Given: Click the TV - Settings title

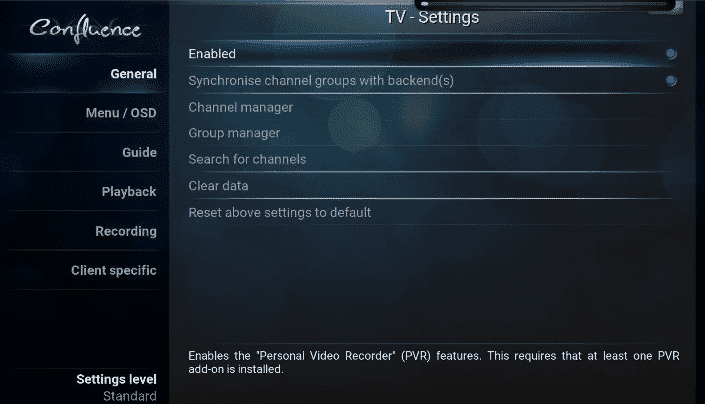Looking at the screenshot, I should [x=432, y=18].
